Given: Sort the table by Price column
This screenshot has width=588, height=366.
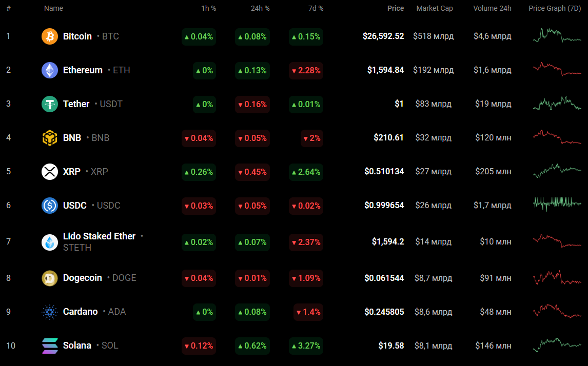Looking at the screenshot, I should 395,8.
